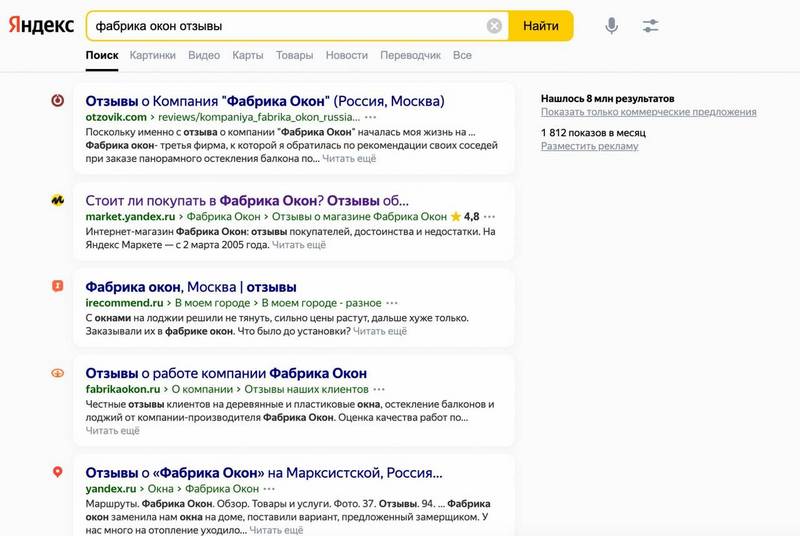This screenshot has width=800, height=536.
Task: Open result Стоит ли покупать в Фабрика Окон
Action: coord(247,200)
